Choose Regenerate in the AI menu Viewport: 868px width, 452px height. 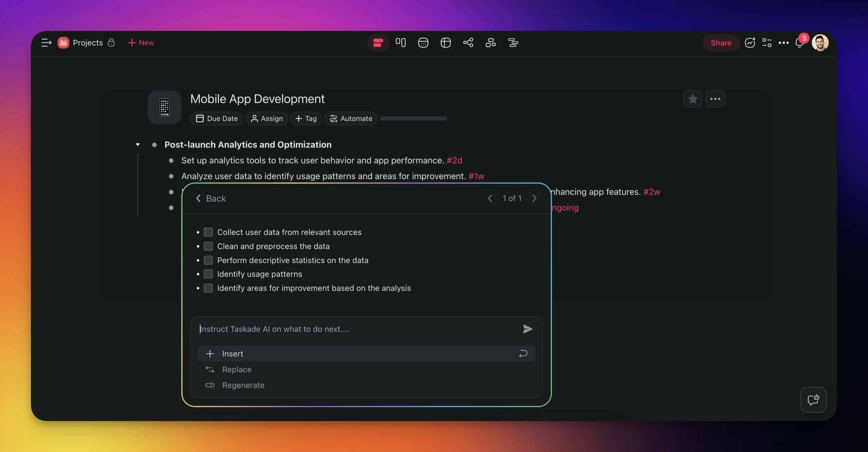tap(243, 385)
